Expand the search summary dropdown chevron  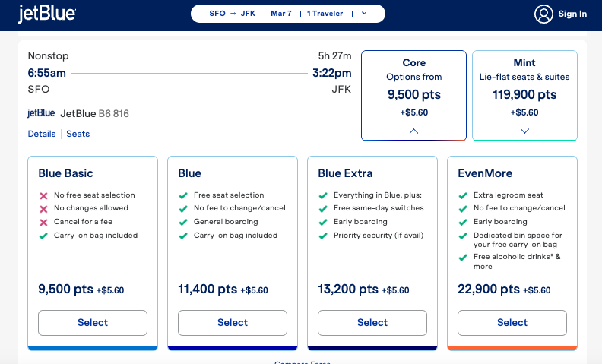coord(364,14)
